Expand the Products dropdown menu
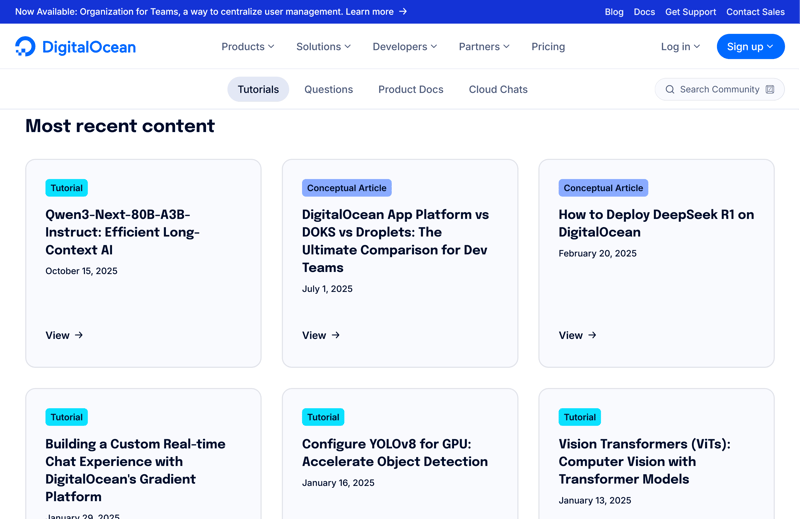 247,47
